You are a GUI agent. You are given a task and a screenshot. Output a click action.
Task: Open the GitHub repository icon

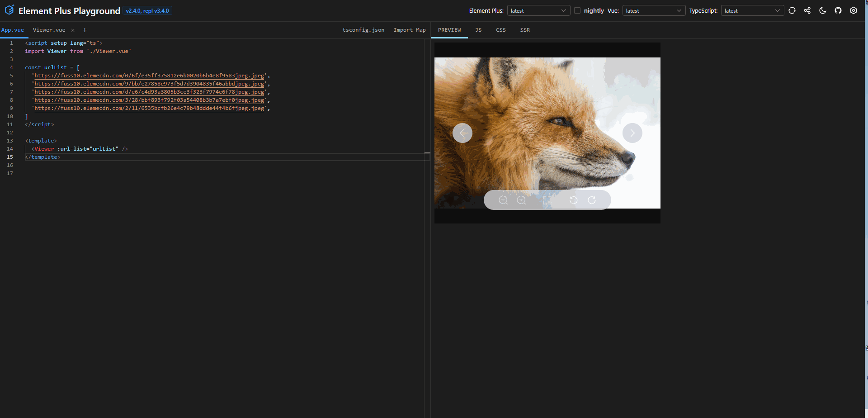pos(838,10)
